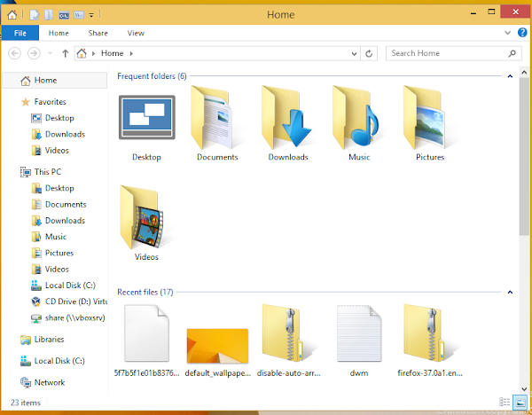Screen dimensions: 532x415
Task: Open the Home ribbon tab
Action: (x=59, y=33)
